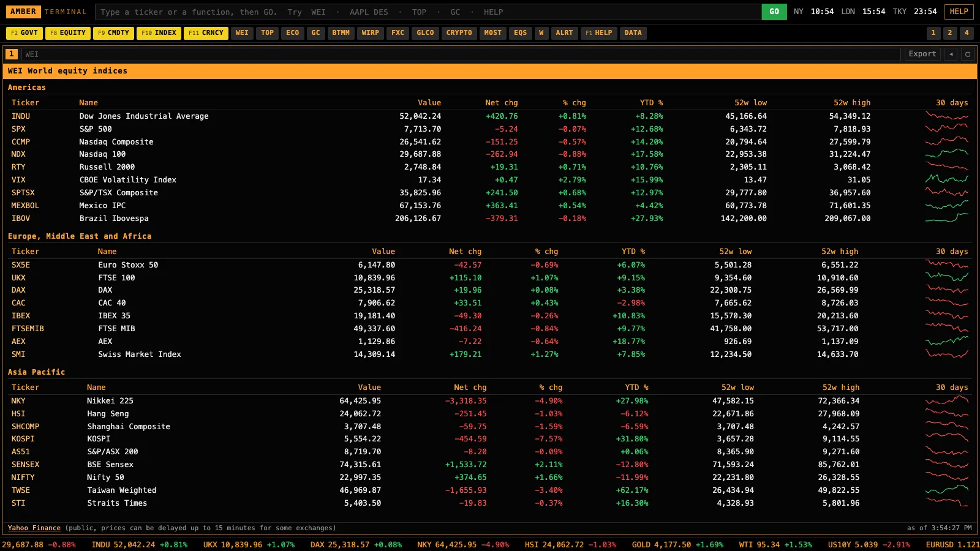980x551 pixels.
Task: Open the MOST active function
Action: tap(493, 33)
